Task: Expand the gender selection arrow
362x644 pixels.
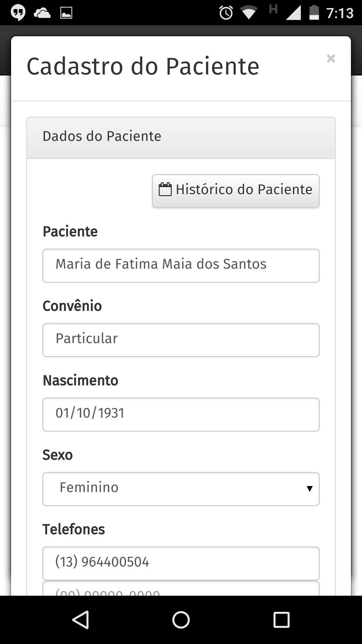Action: (309, 489)
